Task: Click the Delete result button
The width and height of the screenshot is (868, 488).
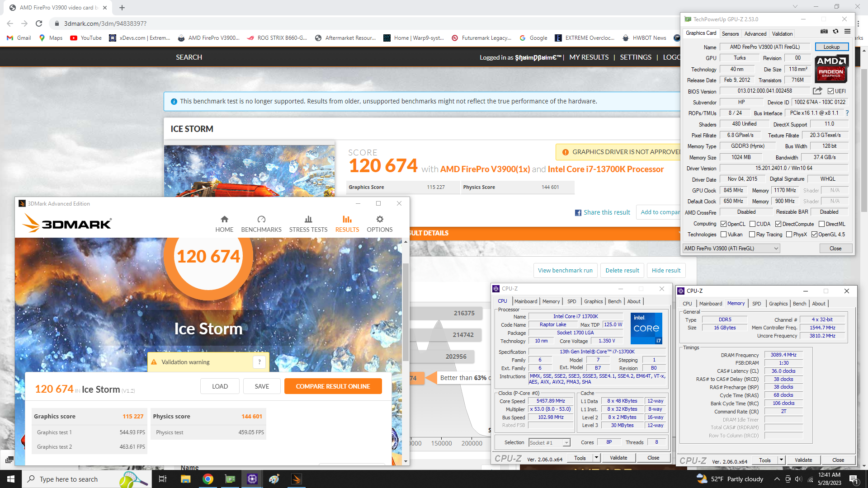Action: pos(622,270)
